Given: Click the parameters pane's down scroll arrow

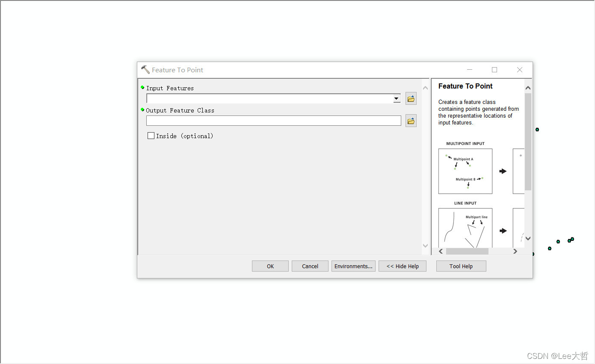Looking at the screenshot, I should tap(425, 246).
